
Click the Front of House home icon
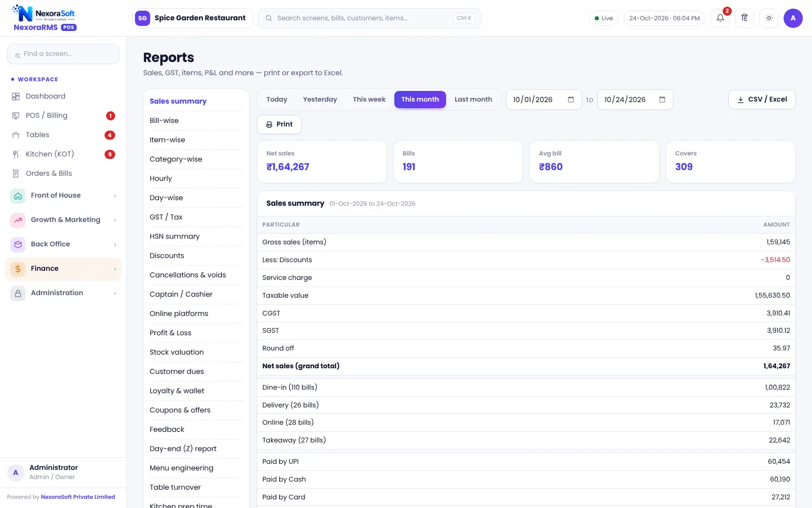[18, 196]
